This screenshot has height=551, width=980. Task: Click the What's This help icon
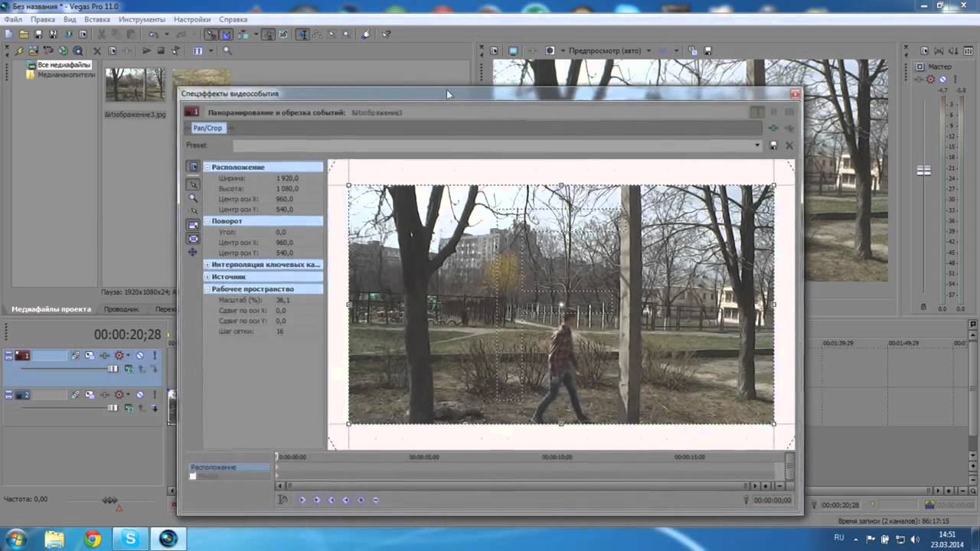pos(386,34)
